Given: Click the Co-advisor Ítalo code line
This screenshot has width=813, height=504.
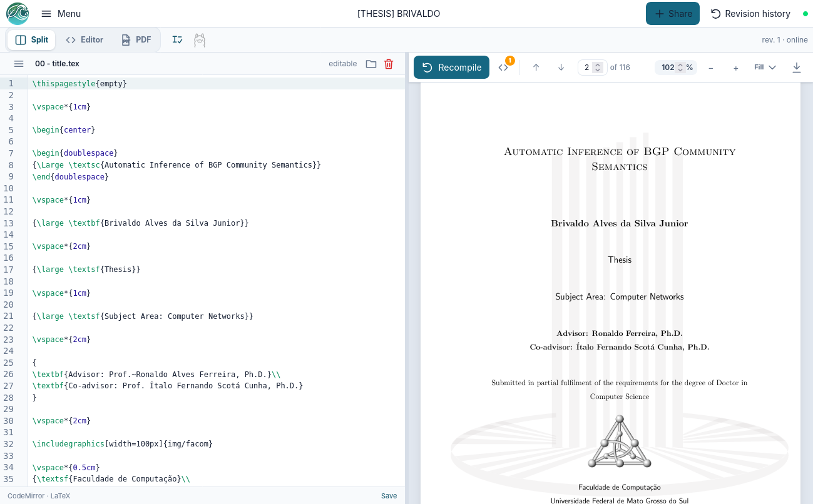Looking at the screenshot, I should [x=168, y=386].
